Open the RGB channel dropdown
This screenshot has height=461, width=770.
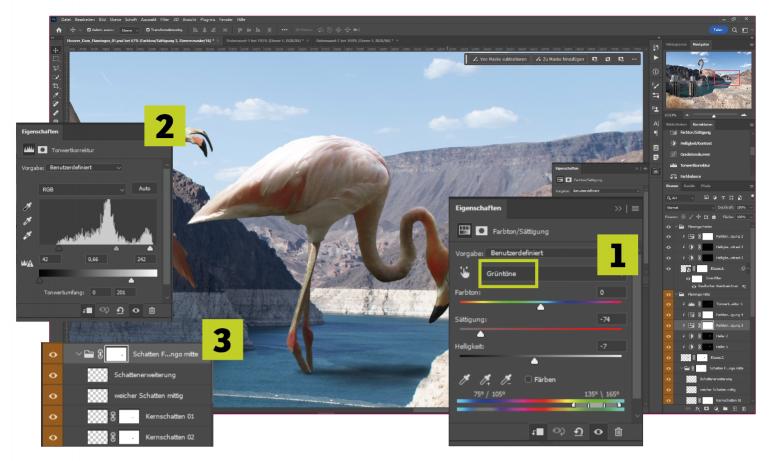(82, 189)
